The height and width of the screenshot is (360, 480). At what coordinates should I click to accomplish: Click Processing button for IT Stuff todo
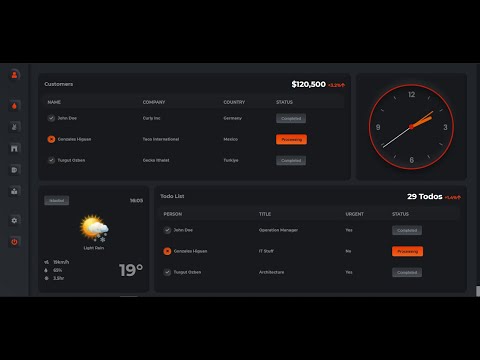[407, 251]
